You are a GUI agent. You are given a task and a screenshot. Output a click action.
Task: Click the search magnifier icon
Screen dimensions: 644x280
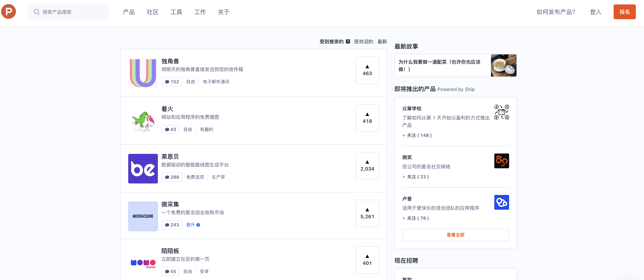click(36, 12)
